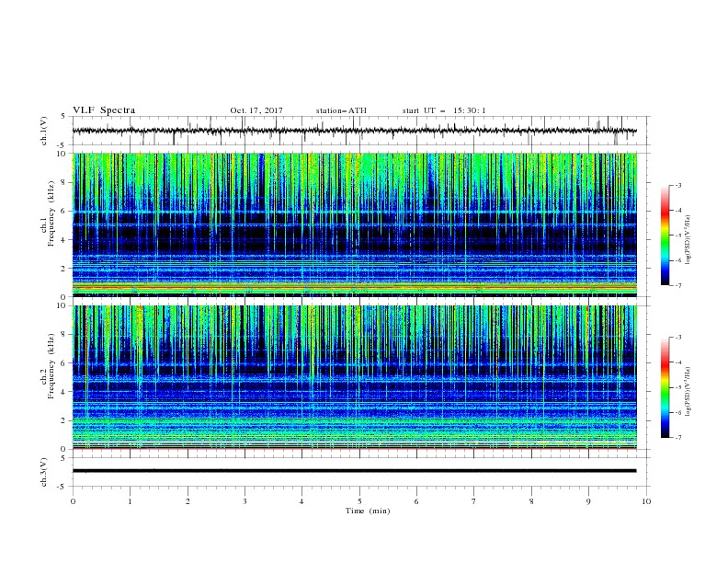Click time axis tick label "1"
The height and width of the screenshot is (563, 728).
click(x=130, y=501)
